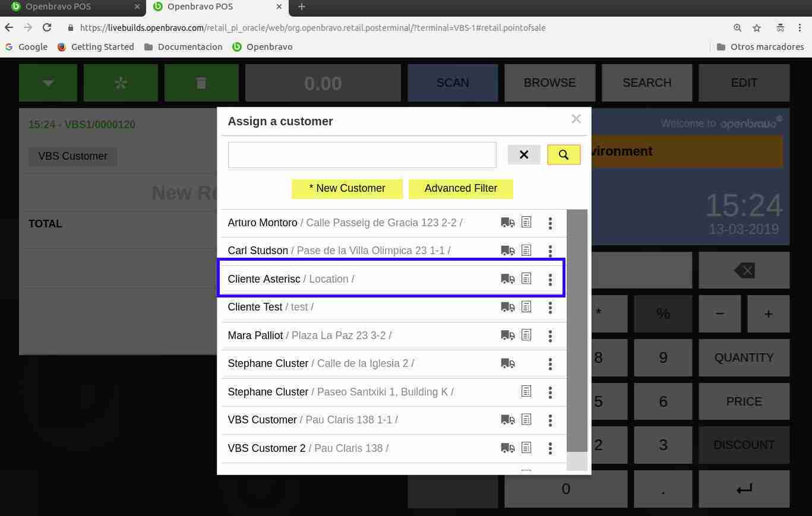This screenshot has width=812, height=516.
Task: Click truck icon for Stephane Cluster Calle Iglesia
Action: pyautogui.click(x=507, y=363)
